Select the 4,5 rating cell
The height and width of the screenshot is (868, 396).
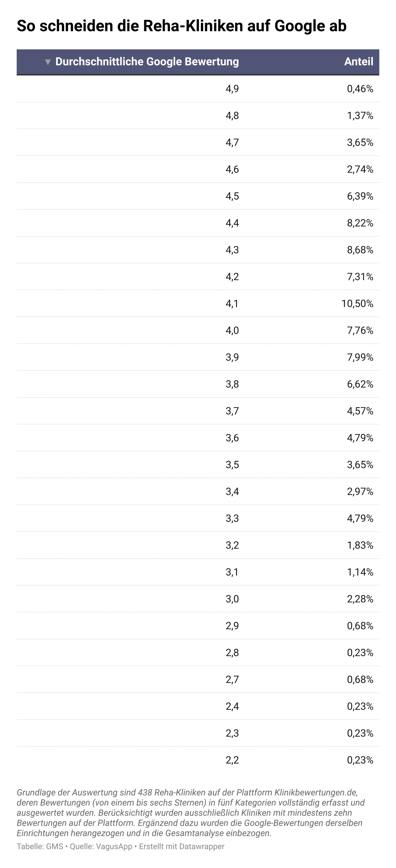click(x=232, y=196)
